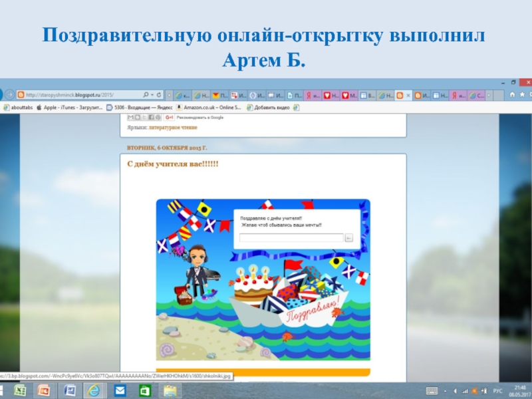Open the С днём учителя post title
The width and height of the screenshot is (532, 399).
coord(172,164)
